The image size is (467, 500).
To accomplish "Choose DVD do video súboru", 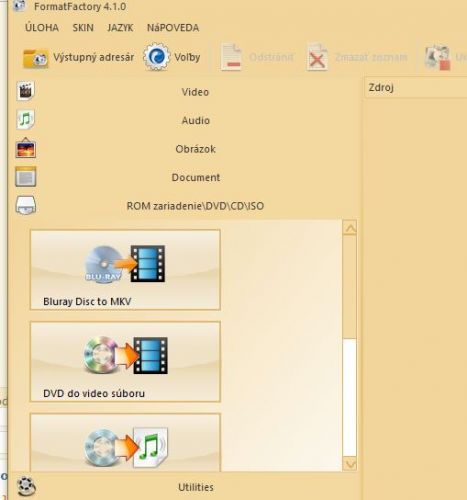I will coord(125,362).
